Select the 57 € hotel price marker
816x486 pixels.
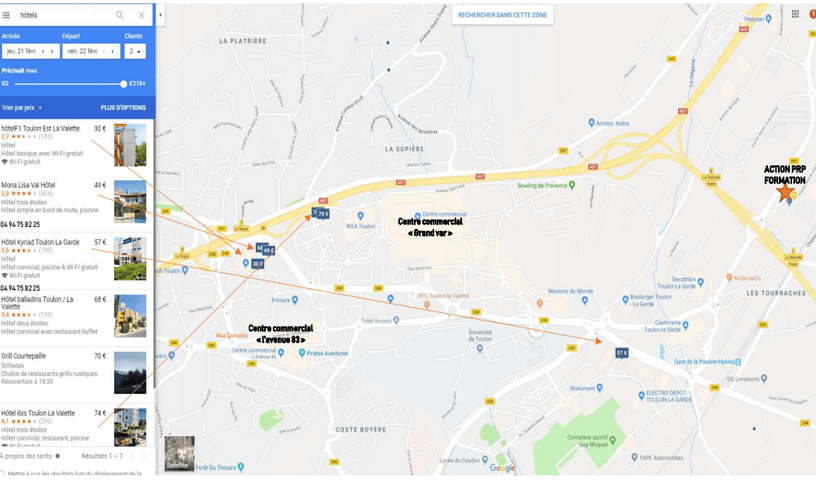pyautogui.click(x=622, y=353)
